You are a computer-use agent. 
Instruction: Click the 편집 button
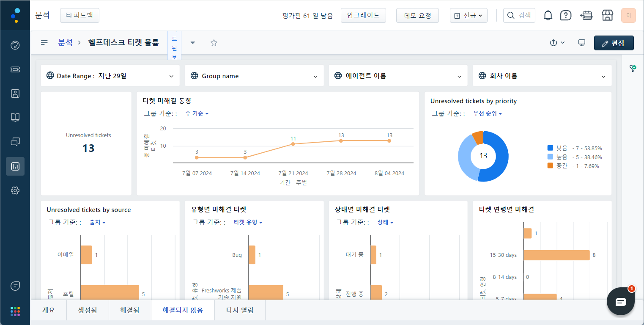tap(614, 43)
